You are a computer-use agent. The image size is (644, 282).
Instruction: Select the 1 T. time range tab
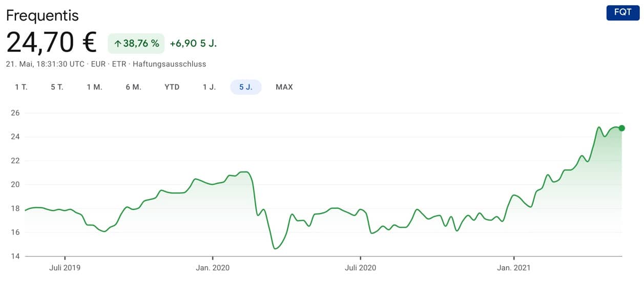(x=21, y=87)
